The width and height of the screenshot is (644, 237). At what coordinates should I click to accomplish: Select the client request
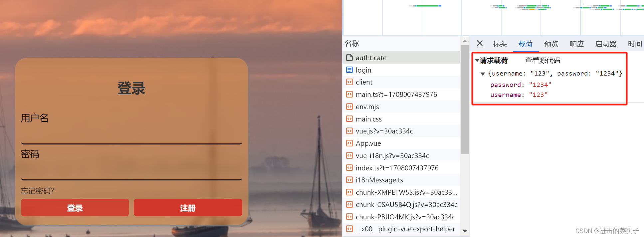coord(401,82)
